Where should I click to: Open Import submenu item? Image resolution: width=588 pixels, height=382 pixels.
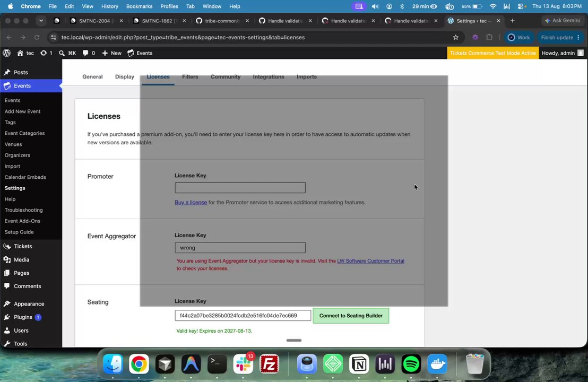tap(12, 166)
